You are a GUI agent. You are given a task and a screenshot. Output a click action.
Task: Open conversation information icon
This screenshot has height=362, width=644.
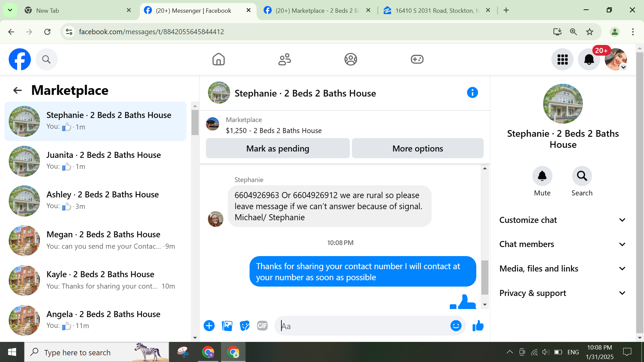(x=472, y=93)
